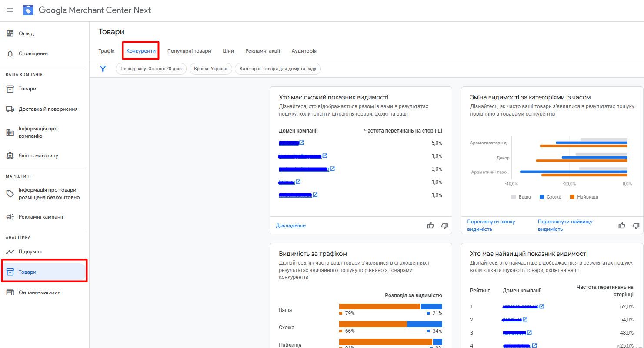
Task: Click the blue Схожа legend swatch
Action: tap(542, 197)
